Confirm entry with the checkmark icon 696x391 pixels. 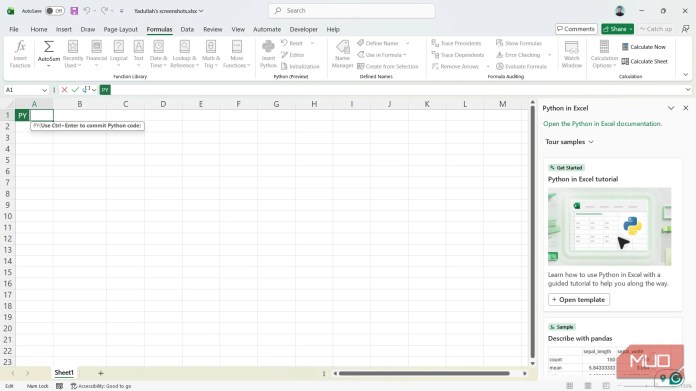[75, 90]
